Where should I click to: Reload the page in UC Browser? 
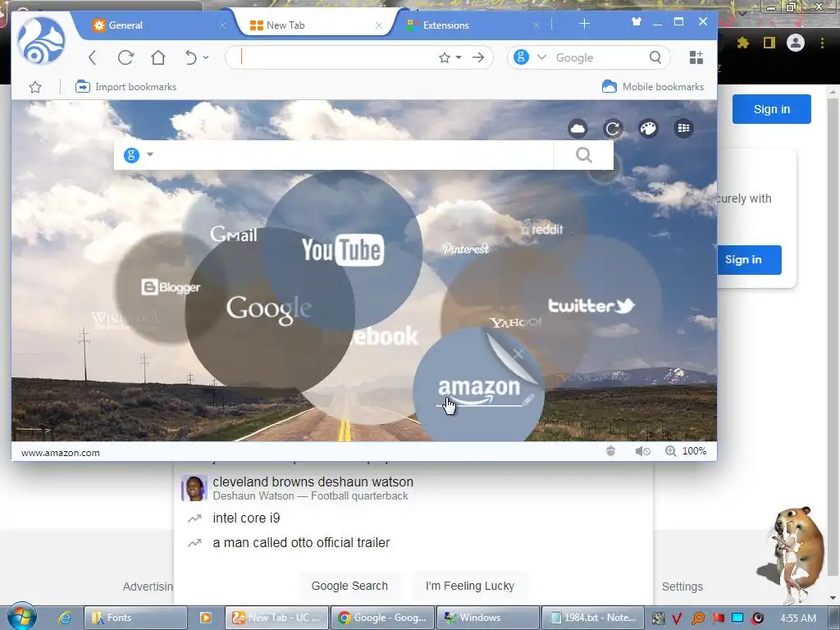(x=126, y=57)
